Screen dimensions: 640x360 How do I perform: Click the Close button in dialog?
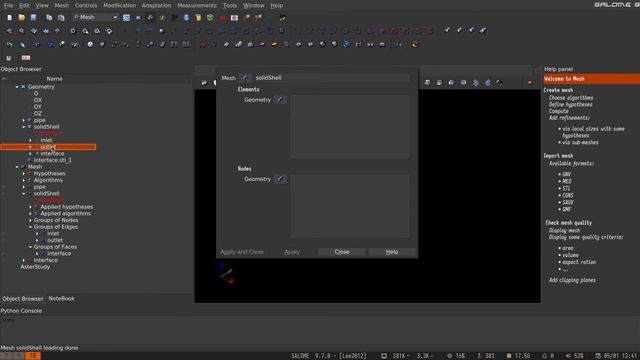tap(342, 252)
